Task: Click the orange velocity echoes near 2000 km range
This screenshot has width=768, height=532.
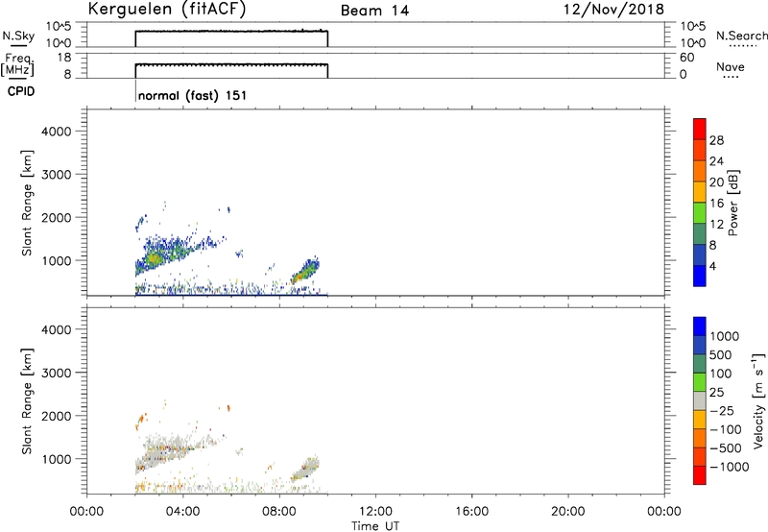Action: coord(141,421)
